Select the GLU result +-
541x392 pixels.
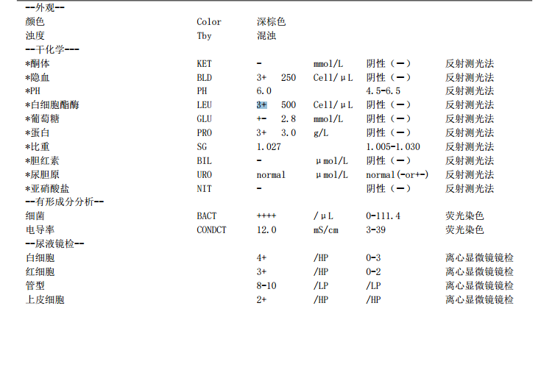tap(261, 119)
